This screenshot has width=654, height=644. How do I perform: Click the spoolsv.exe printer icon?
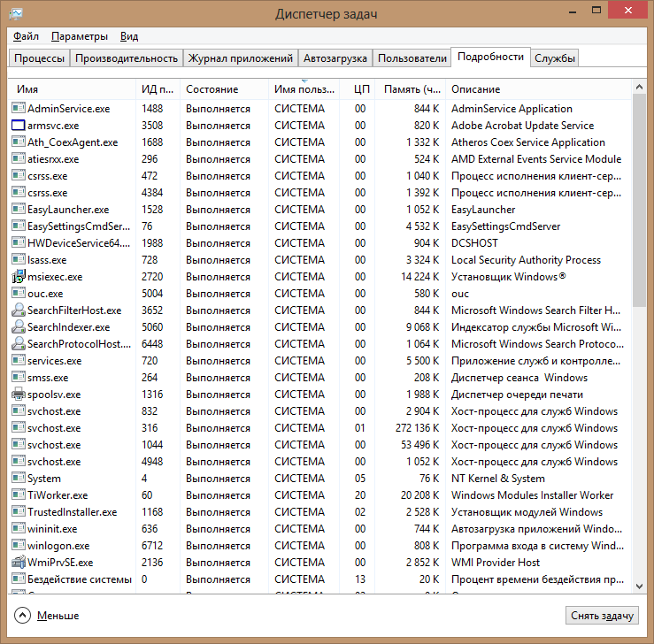click(19, 394)
